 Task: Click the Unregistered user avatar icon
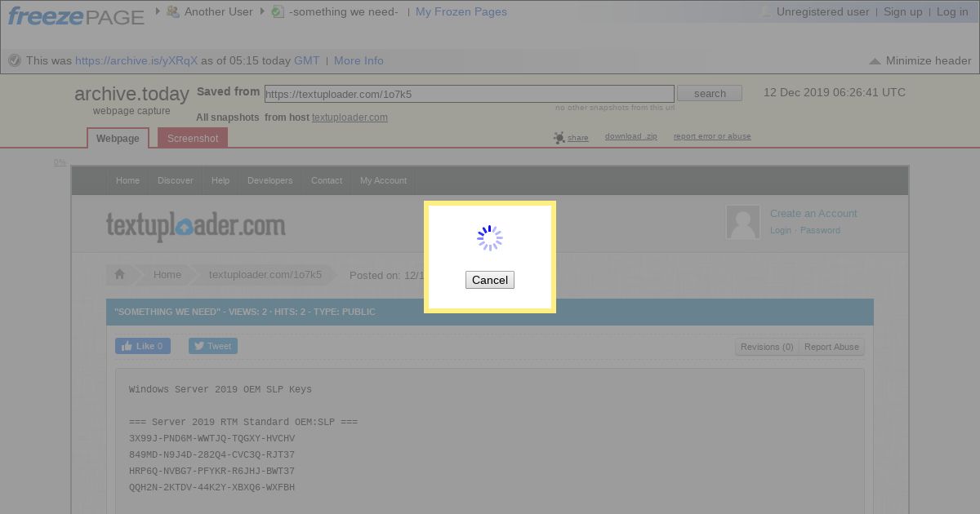765,11
